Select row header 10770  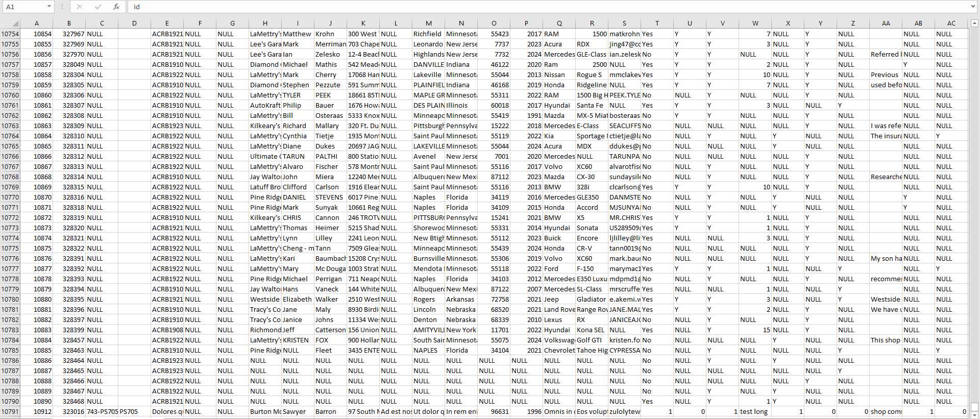tap(10, 197)
